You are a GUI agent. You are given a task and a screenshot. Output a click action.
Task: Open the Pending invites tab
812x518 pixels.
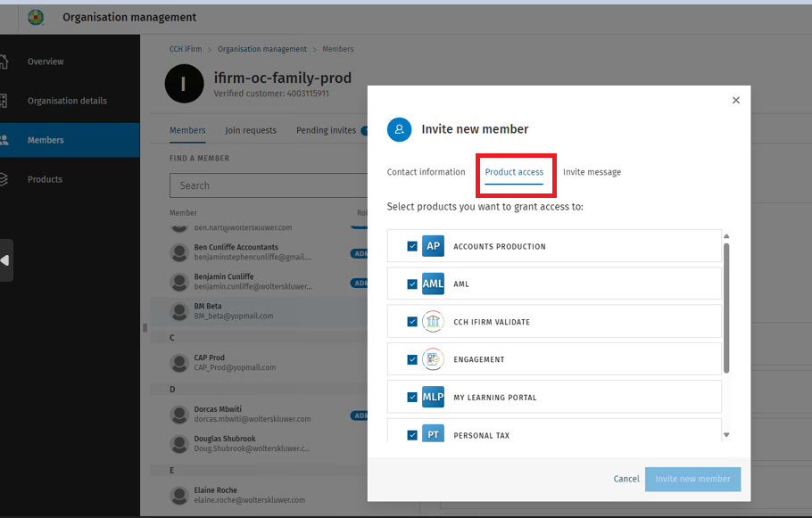(x=327, y=130)
